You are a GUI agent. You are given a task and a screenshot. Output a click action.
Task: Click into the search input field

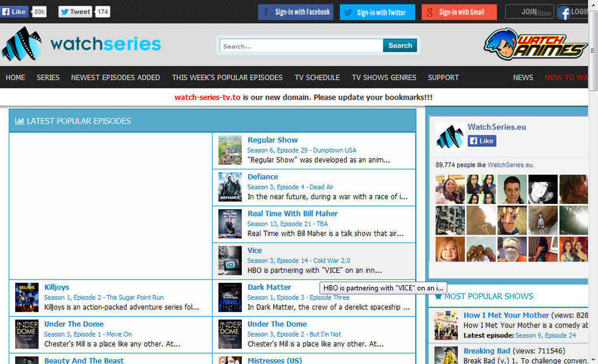[301, 46]
